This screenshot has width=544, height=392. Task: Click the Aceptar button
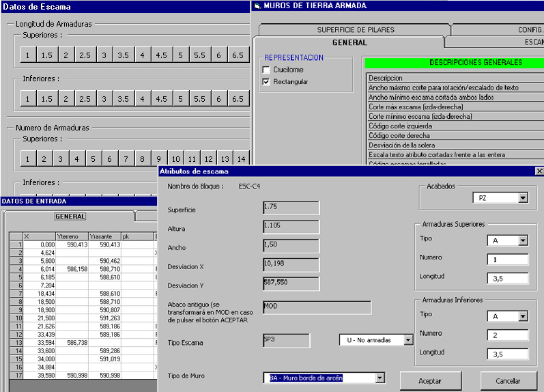tap(431, 381)
